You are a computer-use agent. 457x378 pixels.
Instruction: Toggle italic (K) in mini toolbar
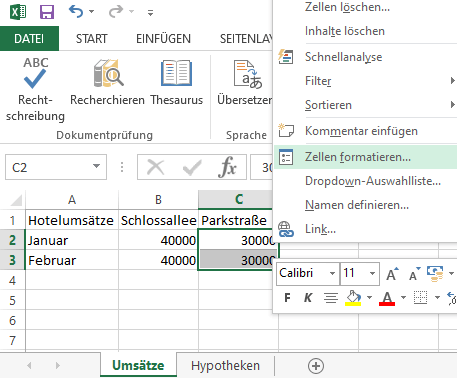coord(308,297)
